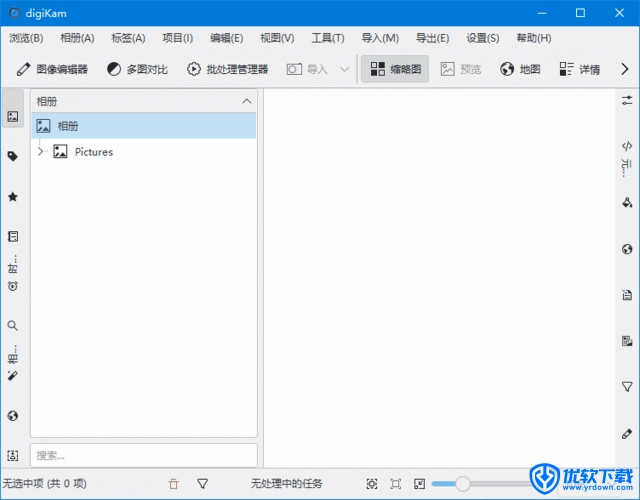Click the zoom 100% icon in status bar
This screenshot has height=500, width=640.
click(x=395, y=484)
